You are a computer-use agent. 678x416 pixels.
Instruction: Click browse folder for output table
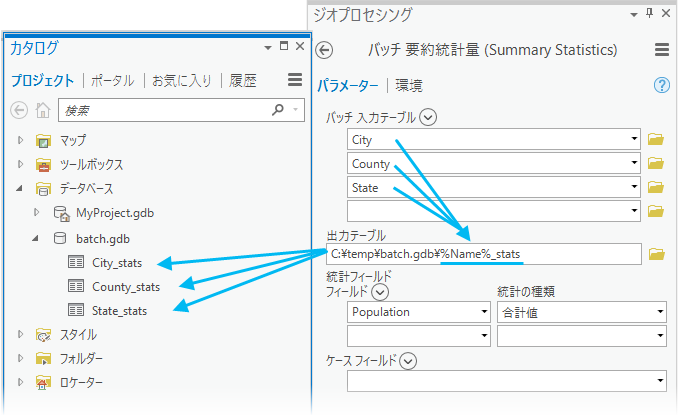point(656,255)
